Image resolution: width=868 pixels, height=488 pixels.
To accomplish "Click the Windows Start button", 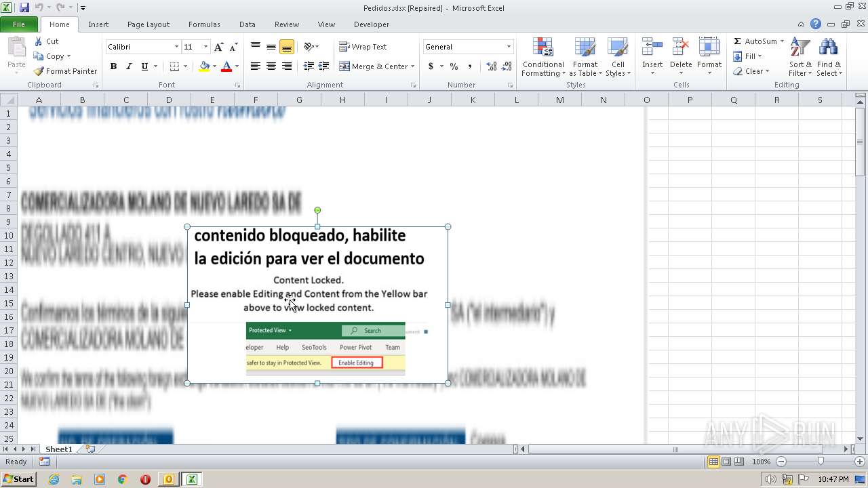I will (18, 479).
